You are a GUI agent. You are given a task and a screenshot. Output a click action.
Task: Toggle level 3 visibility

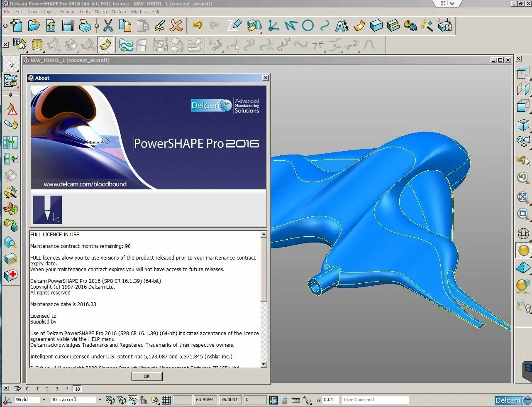tap(57, 389)
